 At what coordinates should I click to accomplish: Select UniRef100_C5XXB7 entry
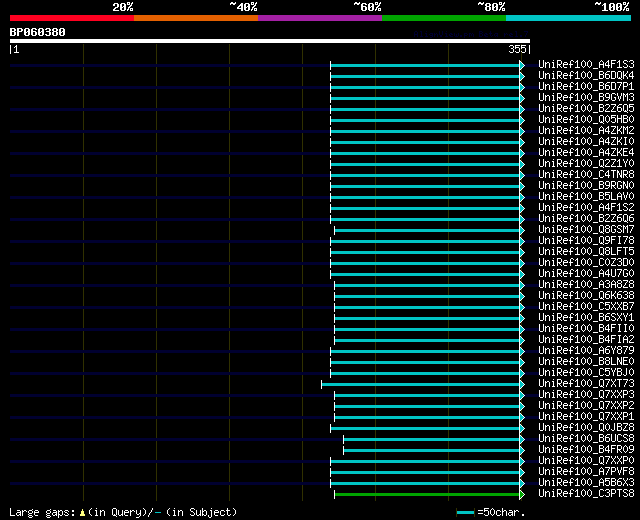click(586, 307)
